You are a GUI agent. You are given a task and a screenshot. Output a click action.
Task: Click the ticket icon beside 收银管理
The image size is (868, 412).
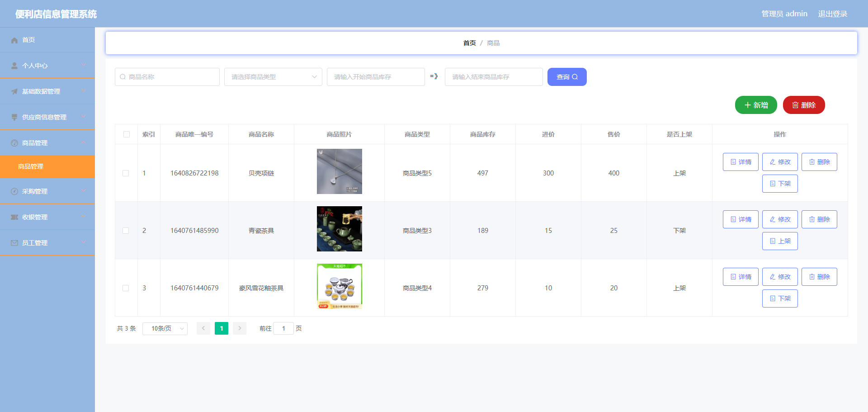[x=14, y=218]
